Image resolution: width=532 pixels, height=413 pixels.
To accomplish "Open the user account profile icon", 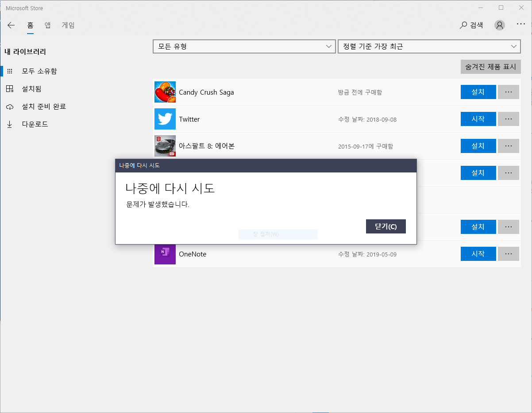I will pyautogui.click(x=500, y=25).
